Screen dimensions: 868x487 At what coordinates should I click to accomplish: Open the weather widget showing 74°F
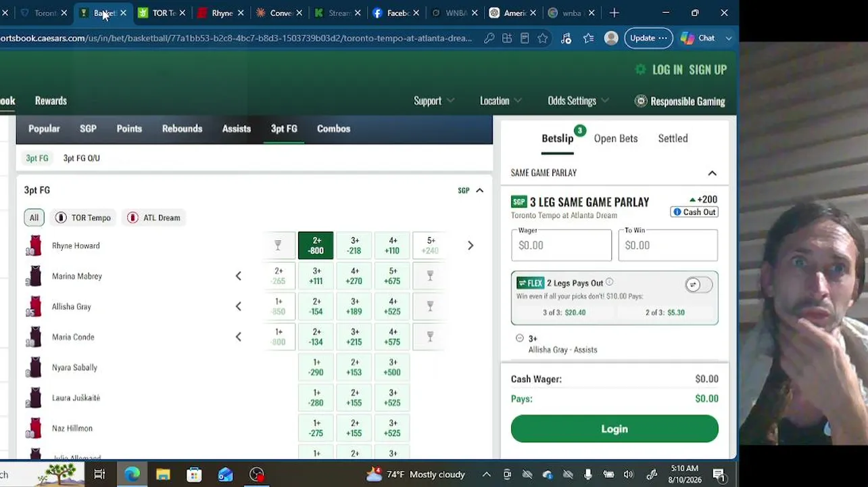click(x=415, y=475)
